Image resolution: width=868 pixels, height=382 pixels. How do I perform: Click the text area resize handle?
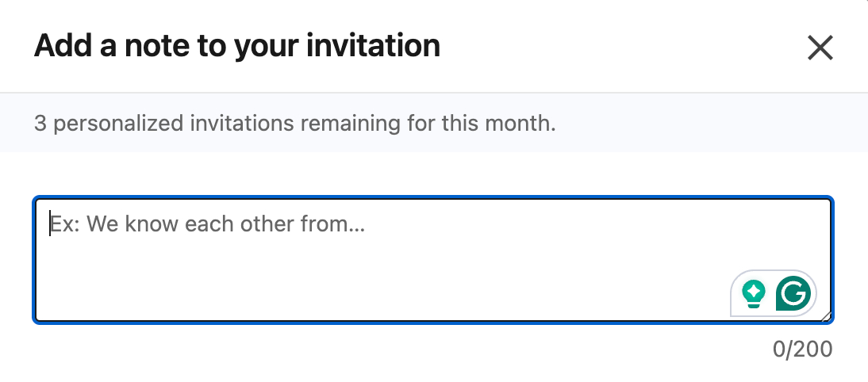pyautogui.click(x=825, y=315)
